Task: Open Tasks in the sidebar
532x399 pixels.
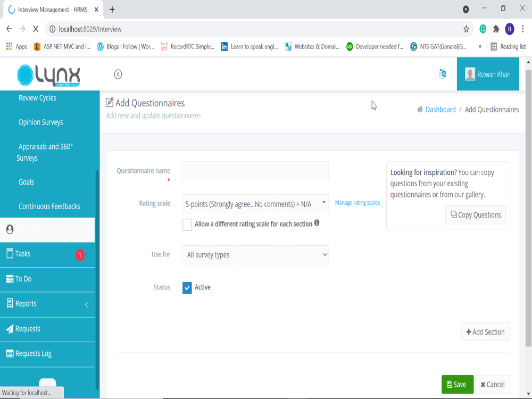Action: point(23,254)
